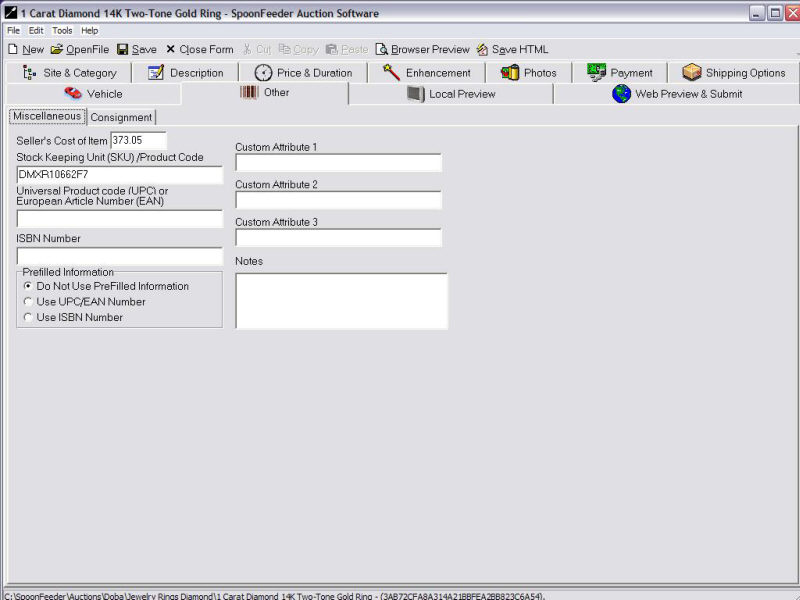The height and width of the screenshot is (600, 800).
Task: Open the Tools menu
Action: (62, 31)
